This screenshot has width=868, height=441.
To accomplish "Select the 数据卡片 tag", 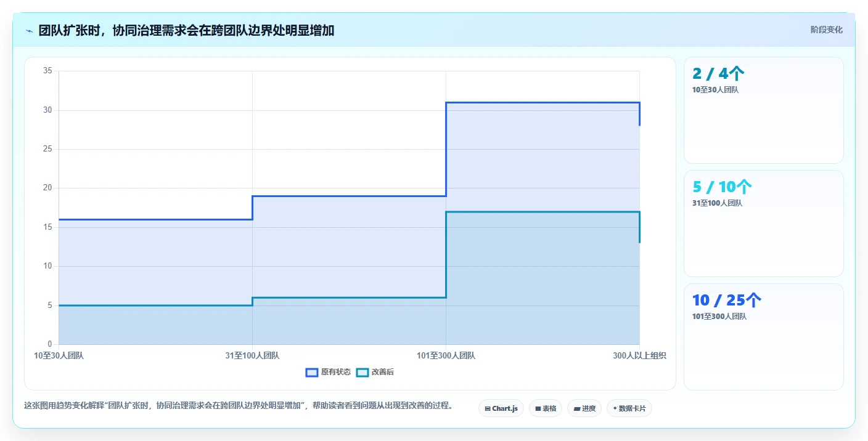I will coord(629,408).
